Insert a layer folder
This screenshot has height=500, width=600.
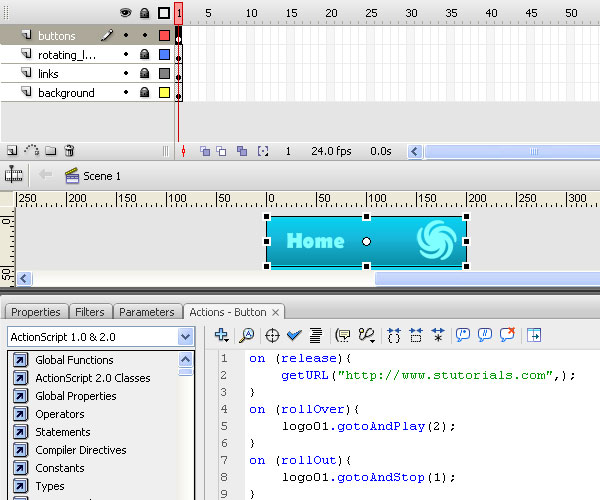(x=51, y=151)
